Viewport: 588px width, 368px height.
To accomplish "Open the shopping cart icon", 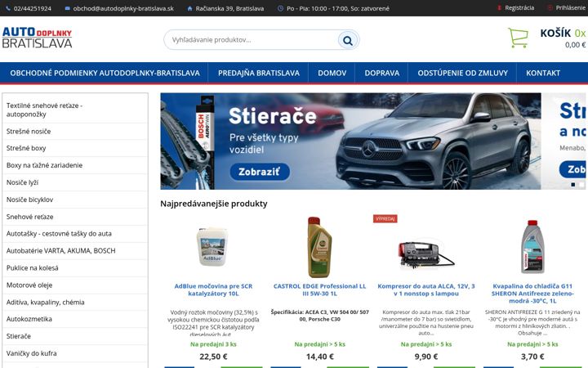I will (x=518, y=38).
